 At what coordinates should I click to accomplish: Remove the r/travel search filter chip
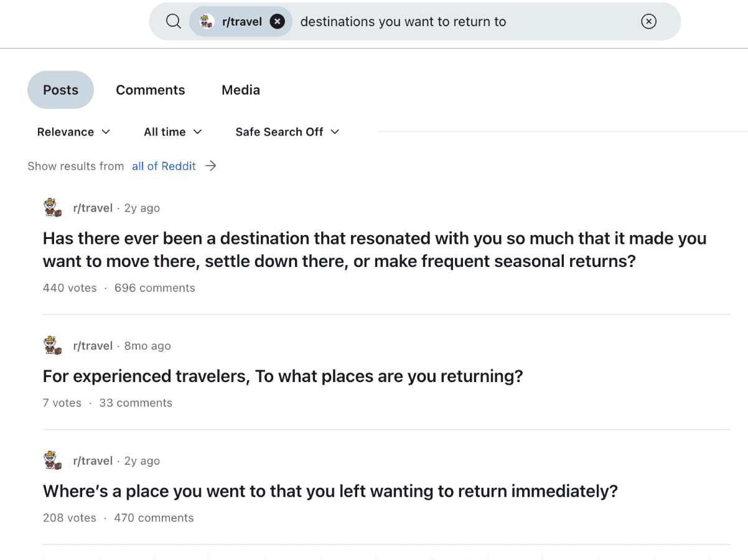[x=277, y=21]
